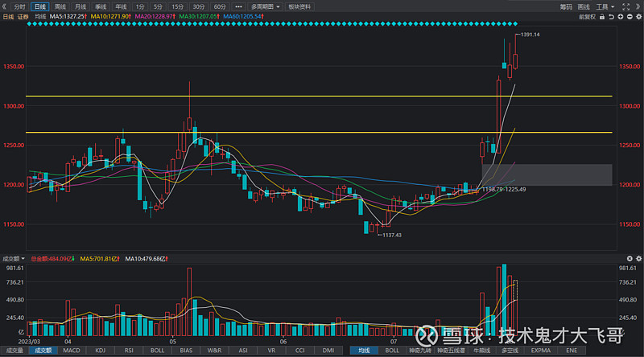Select ASI indicator tab
This screenshot has width=644, height=357.
click(x=243, y=351)
